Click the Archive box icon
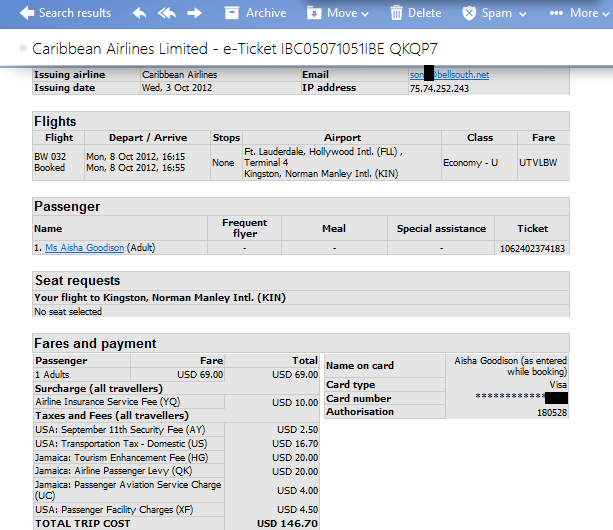The height and width of the screenshot is (530, 613). pyautogui.click(x=231, y=13)
